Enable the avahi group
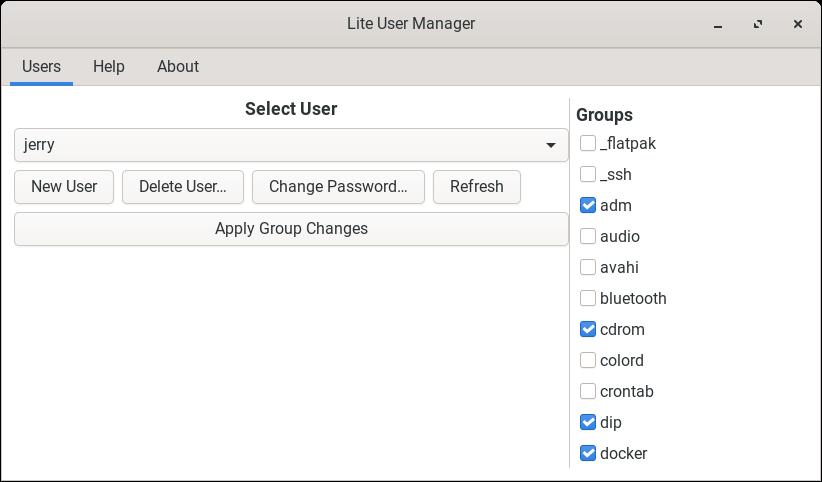 [588, 268]
